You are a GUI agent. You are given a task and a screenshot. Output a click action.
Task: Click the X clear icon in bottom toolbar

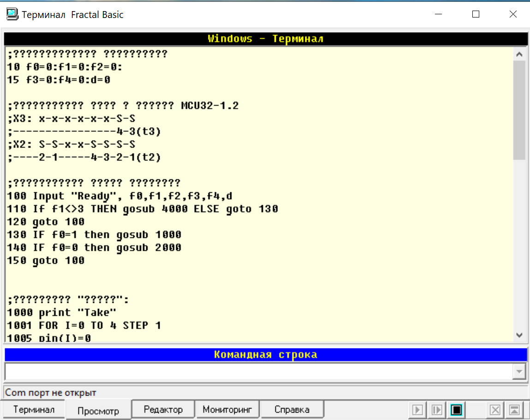coord(495,410)
